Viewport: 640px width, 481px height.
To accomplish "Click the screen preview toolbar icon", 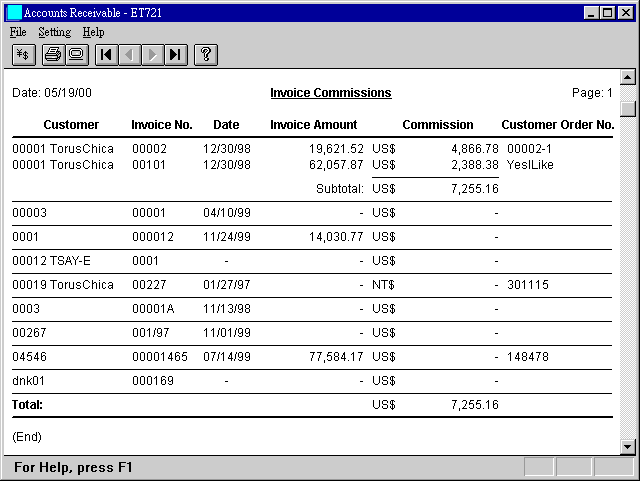I will 76,54.
